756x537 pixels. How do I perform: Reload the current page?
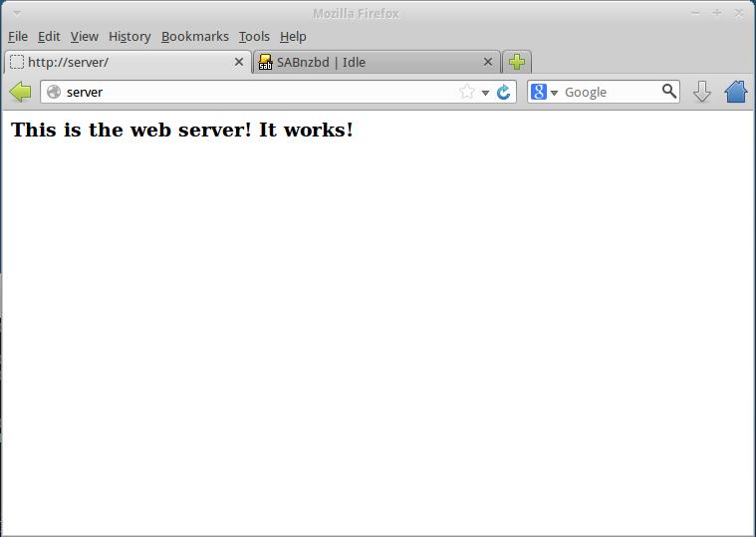click(503, 92)
